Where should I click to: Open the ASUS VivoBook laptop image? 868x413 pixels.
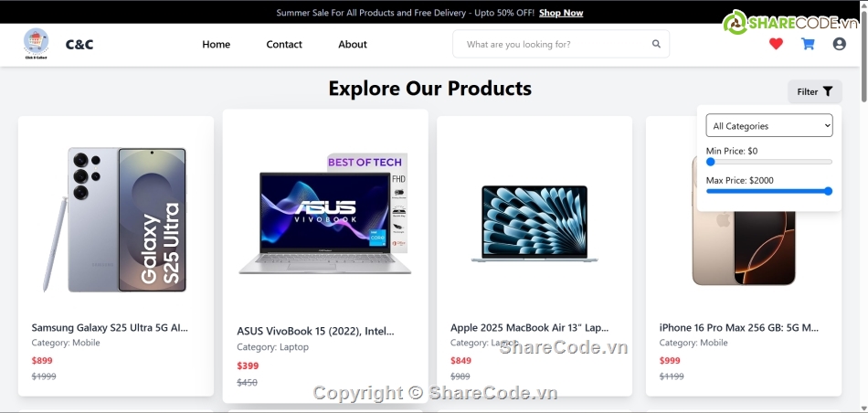pos(325,214)
